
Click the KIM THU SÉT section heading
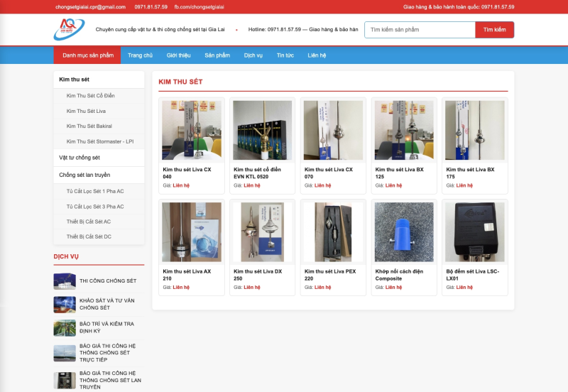pos(180,82)
